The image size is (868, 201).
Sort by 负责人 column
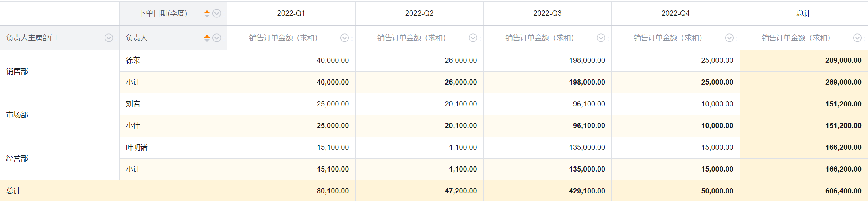coord(207,38)
